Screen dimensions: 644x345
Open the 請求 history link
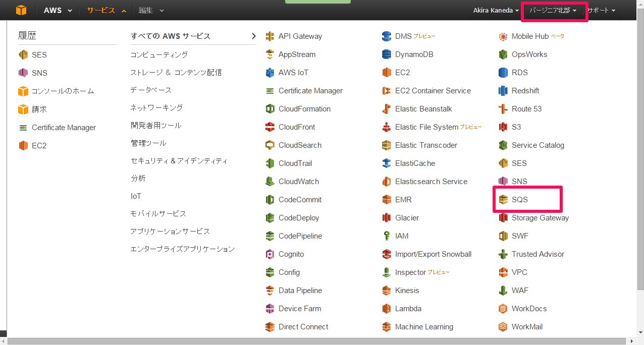click(39, 109)
